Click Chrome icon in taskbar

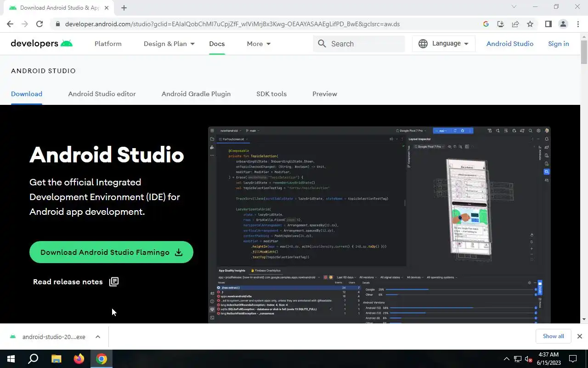click(102, 359)
